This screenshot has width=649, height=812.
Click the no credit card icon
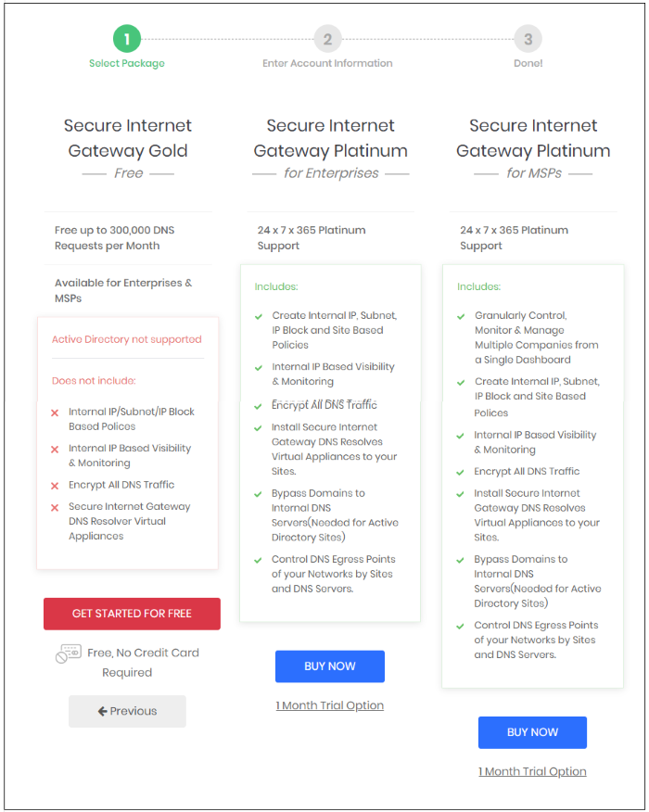tap(69, 653)
